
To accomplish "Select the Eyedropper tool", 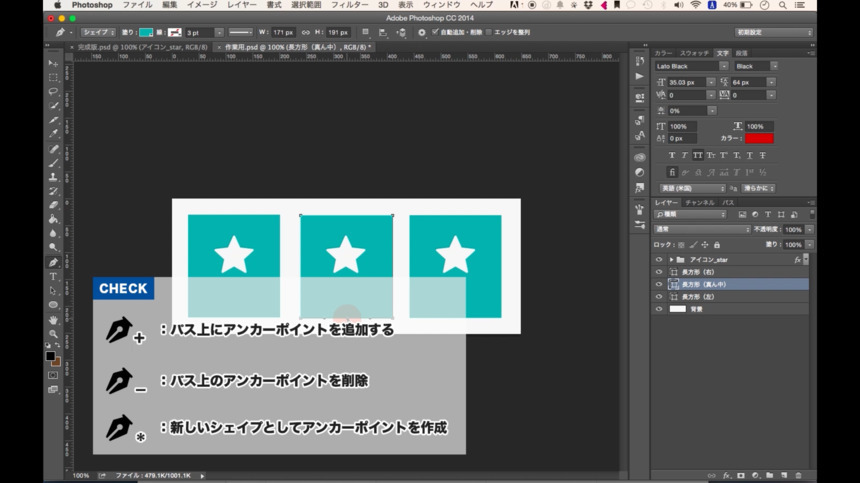I will click(53, 134).
